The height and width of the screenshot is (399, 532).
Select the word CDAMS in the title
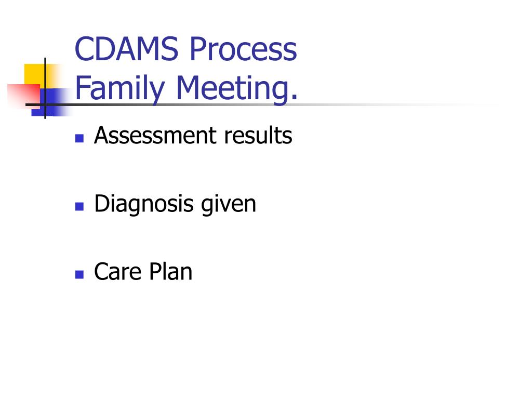(x=126, y=49)
